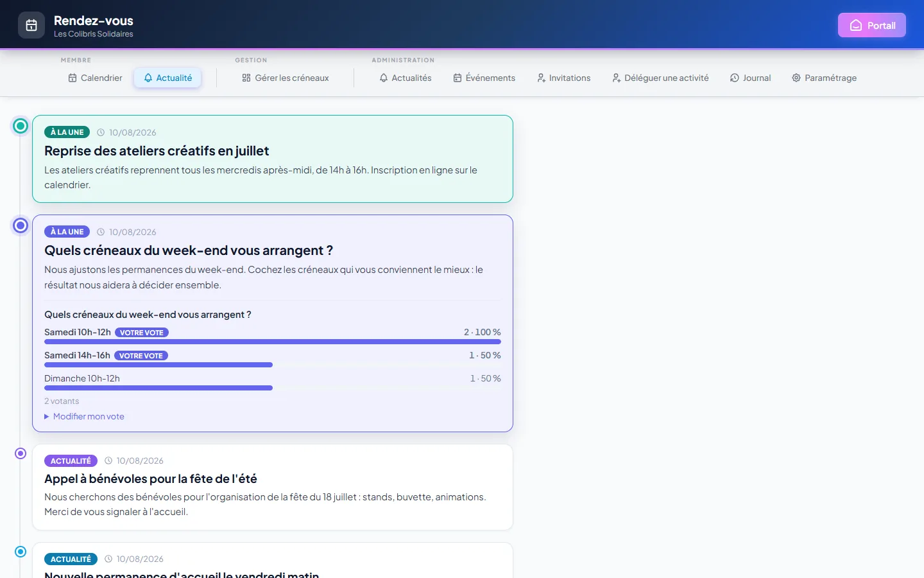Click the timeline marker for Reprise des ateliers

[x=21, y=126]
